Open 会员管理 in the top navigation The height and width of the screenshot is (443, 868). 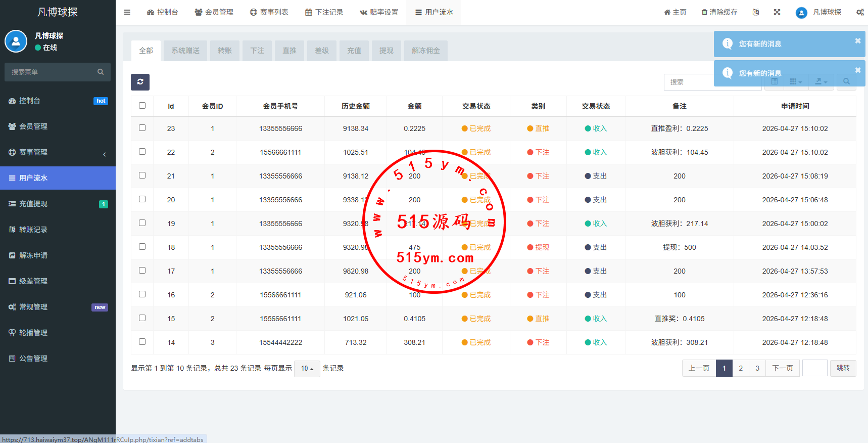[214, 12]
